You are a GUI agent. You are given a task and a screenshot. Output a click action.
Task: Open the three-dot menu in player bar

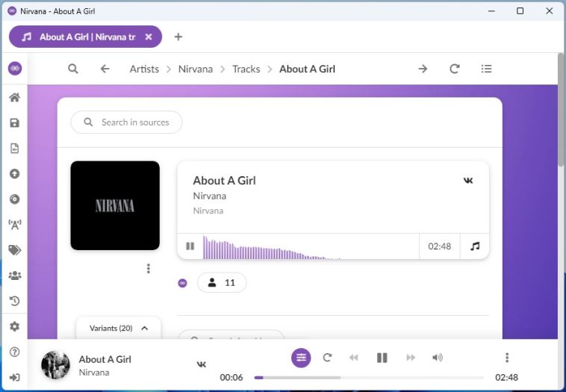(x=507, y=358)
